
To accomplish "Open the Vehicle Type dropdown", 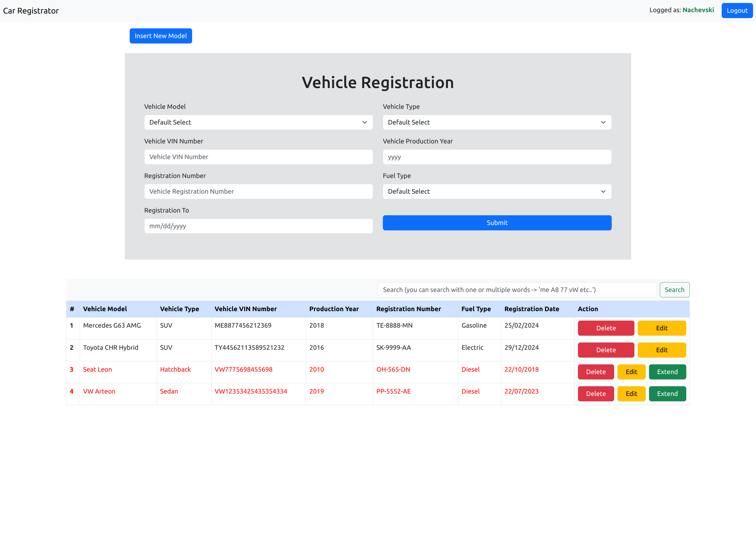I will pos(497,122).
